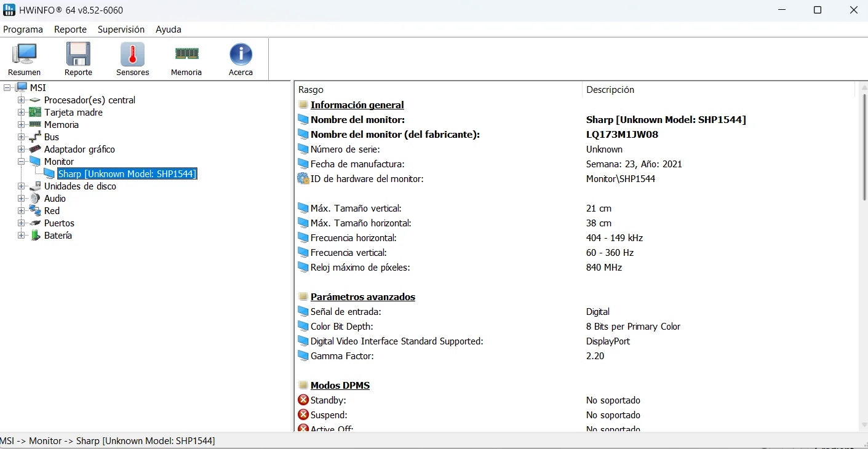
Task: Select the Adaptador gráfico tree label
Action: (x=79, y=149)
